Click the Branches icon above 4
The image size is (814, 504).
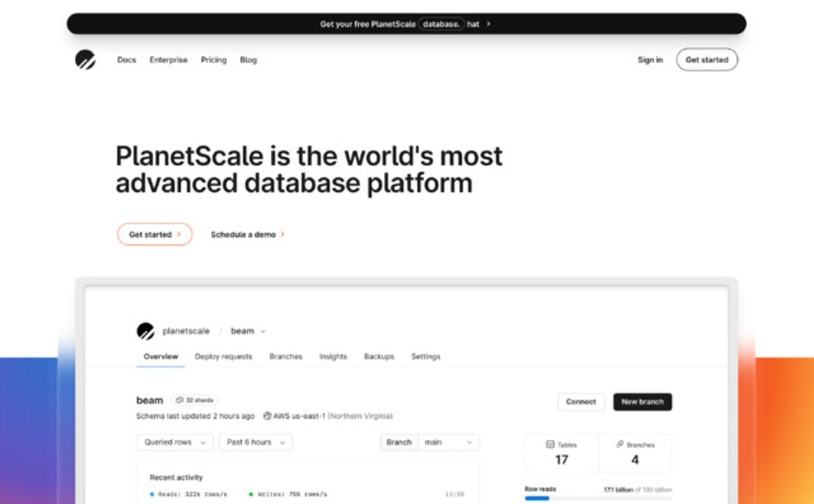coord(619,444)
